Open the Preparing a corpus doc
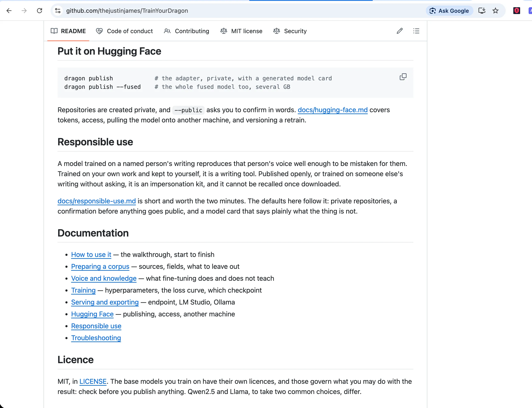This screenshot has width=532, height=408. click(100, 266)
